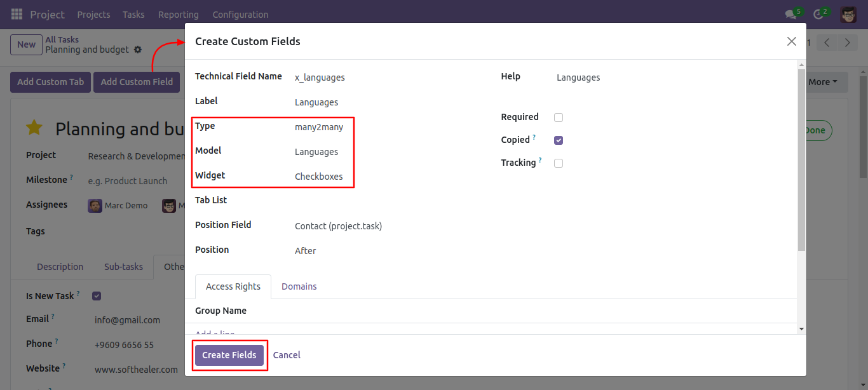
Task: Open the apps grid menu icon
Action: pos(17,14)
